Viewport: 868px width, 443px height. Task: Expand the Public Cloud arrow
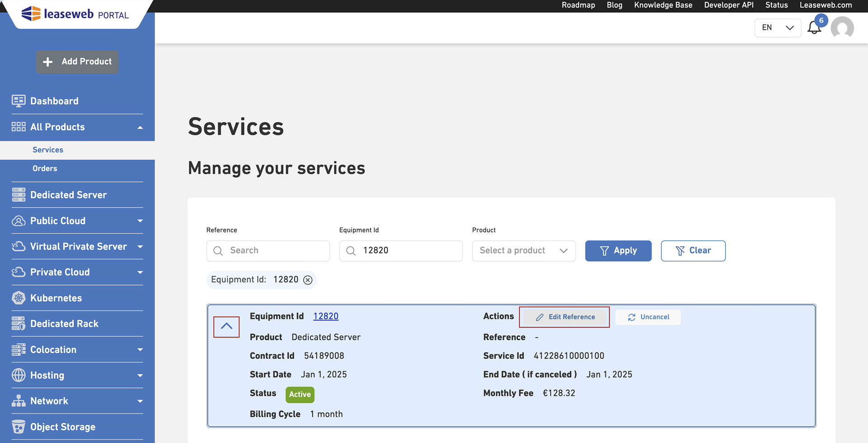tap(140, 221)
